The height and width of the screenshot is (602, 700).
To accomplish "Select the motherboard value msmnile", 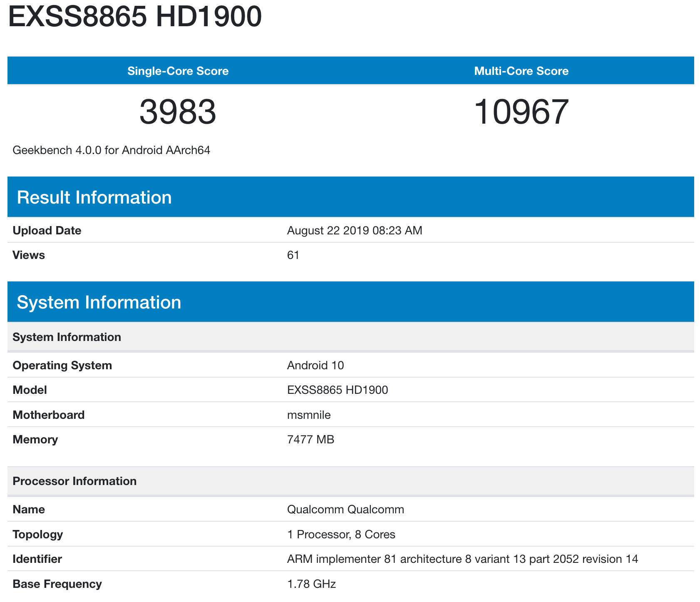I will coord(309,415).
